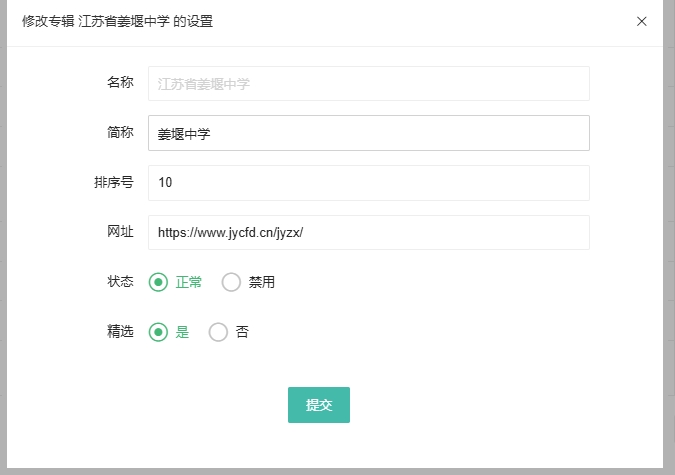Click the 网址 field label
Image resolution: width=675 pixels, height=475 pixels.
(x=120, y=232)
